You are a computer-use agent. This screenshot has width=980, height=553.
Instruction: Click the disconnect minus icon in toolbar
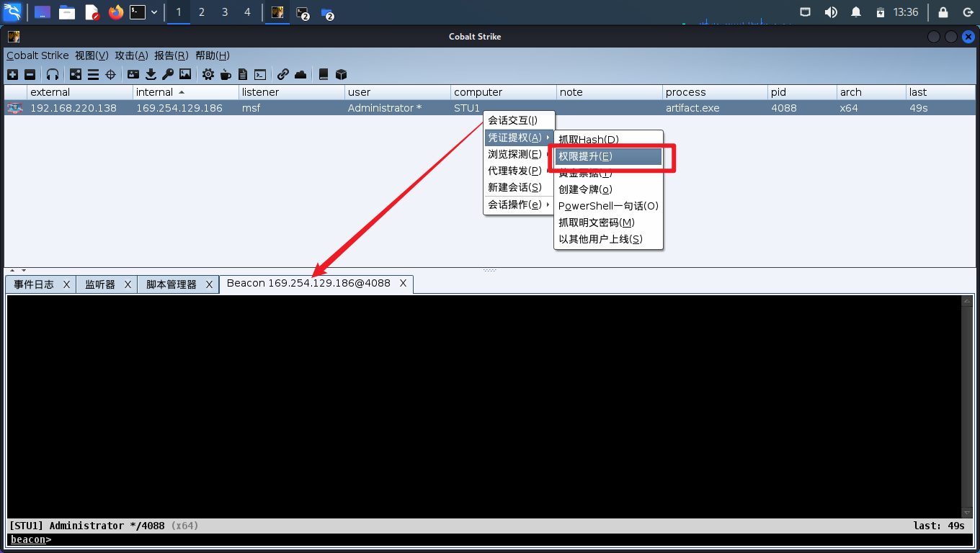coord(30,74)
